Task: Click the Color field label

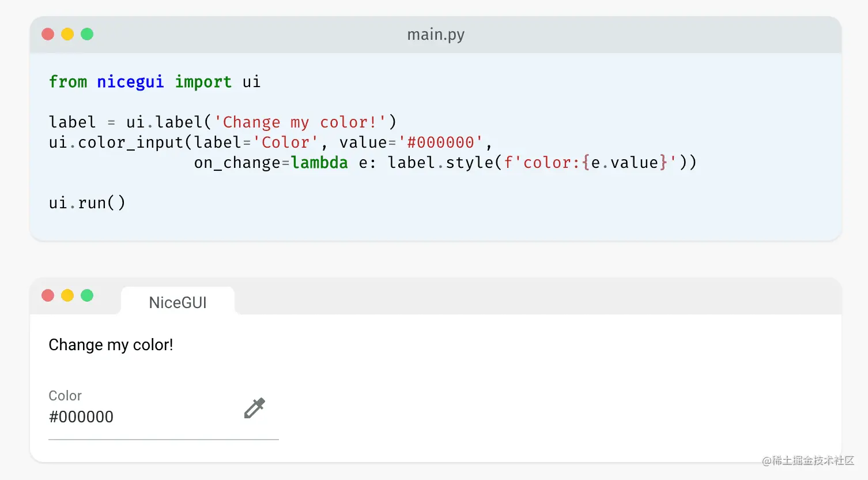Action: [x=65, y=396]
